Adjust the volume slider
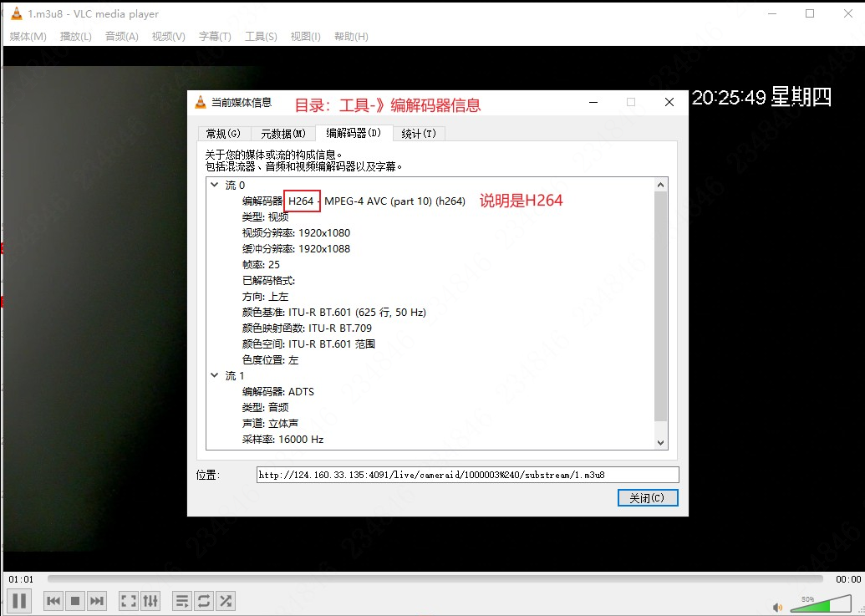 (821, 603)
